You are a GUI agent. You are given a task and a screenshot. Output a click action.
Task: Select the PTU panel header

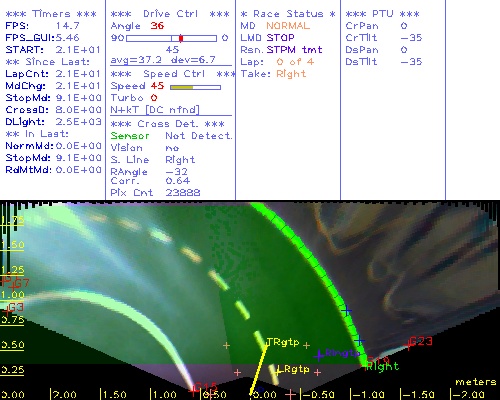pyautogui.click(x=383, y=14)
